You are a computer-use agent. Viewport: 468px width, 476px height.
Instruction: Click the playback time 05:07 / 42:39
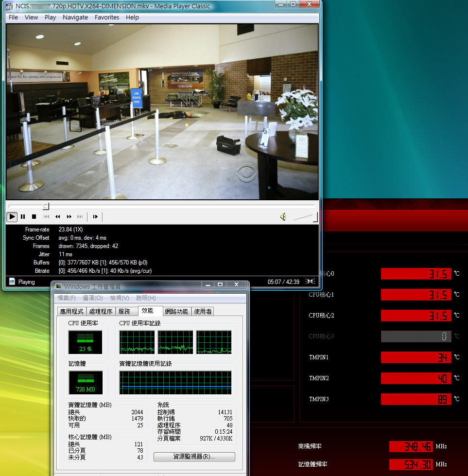pyautogui.click(x=283, y=282)
